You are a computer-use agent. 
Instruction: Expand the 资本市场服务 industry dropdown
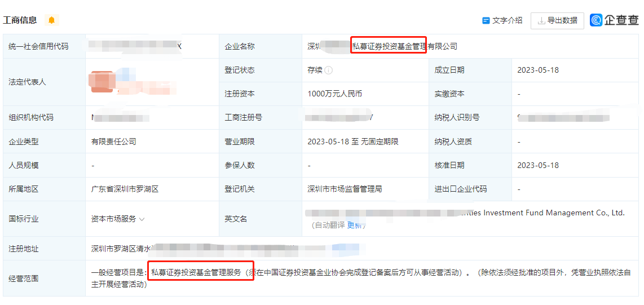(x=142, y=219)
